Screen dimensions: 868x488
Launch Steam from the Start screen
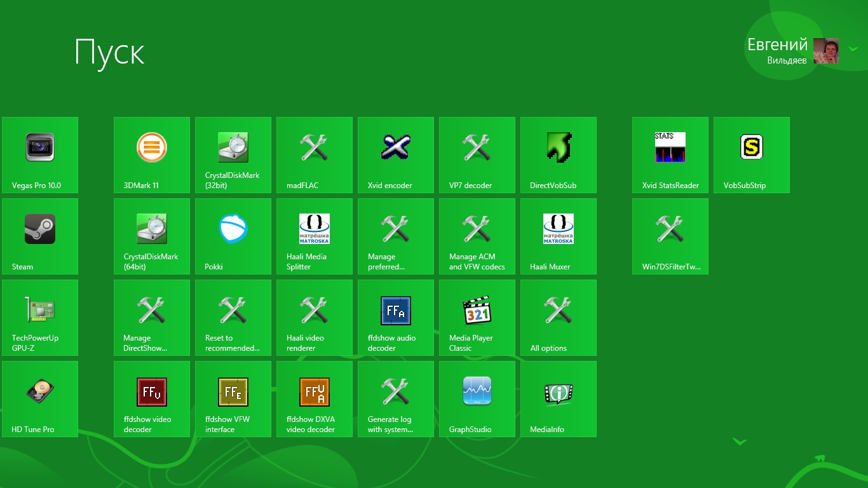point(40,236)
